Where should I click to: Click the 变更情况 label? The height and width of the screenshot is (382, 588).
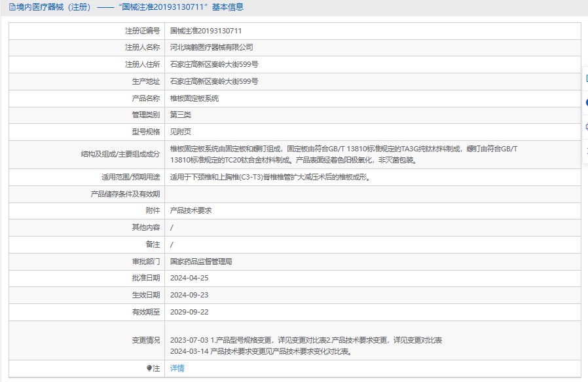click(146, 340)
